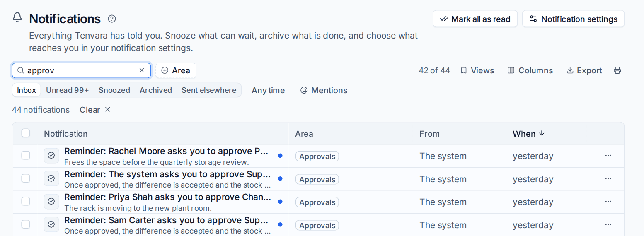Image resolution: width=644 pixels, height=236 pixels.
Task: Click the '44 notifications' count text
Action: pos(41,110)
